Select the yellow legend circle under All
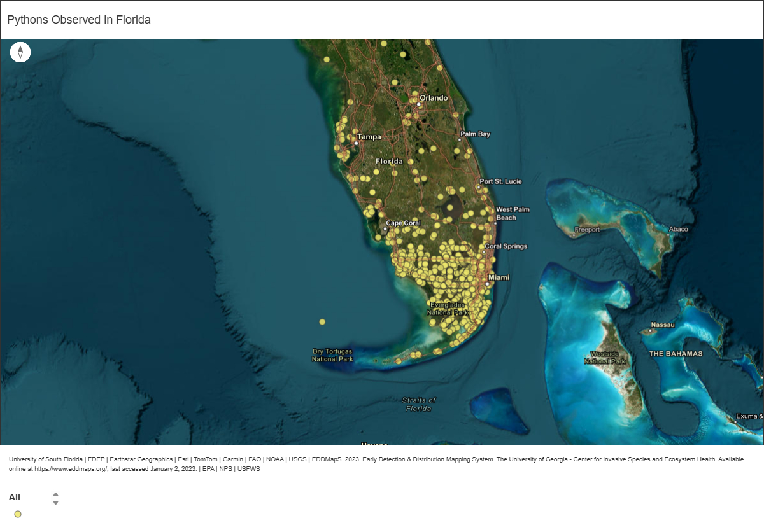 (18, 514)
